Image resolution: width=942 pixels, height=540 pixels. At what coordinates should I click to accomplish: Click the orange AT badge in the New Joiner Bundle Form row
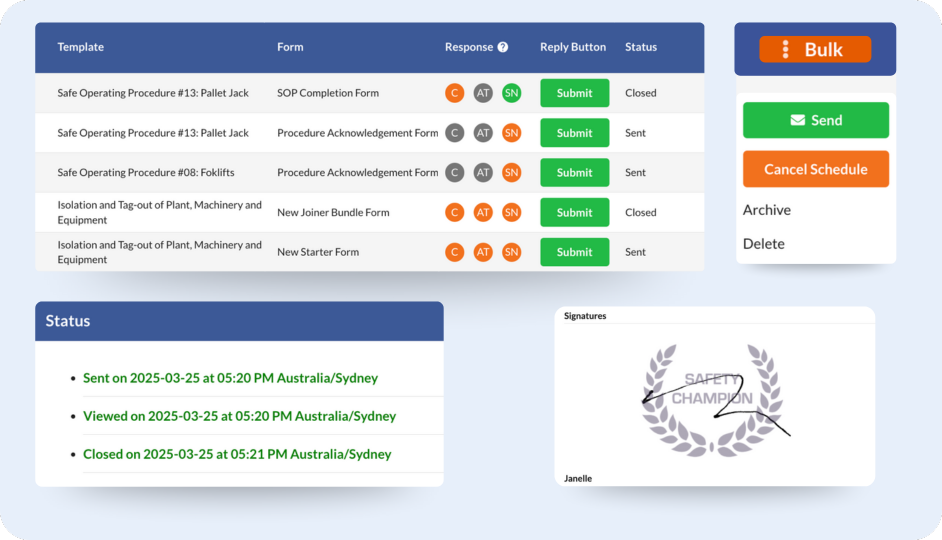point(483,213)
